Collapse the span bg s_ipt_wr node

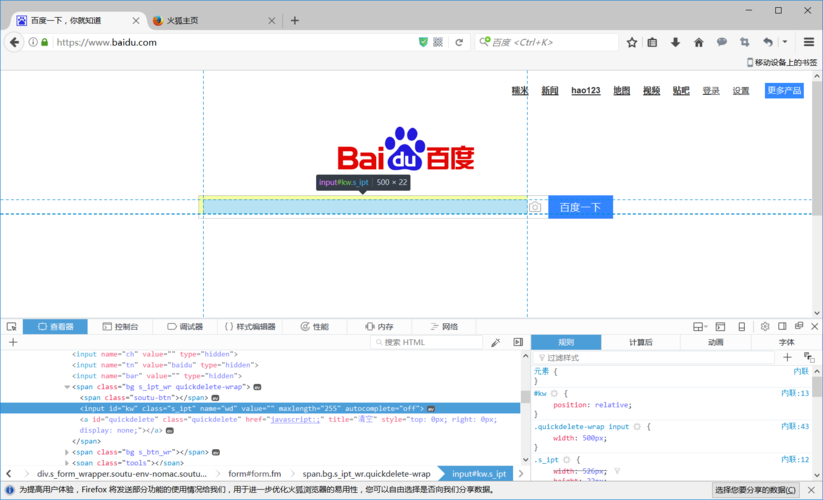pyautogui.click(x=67, y=387)
